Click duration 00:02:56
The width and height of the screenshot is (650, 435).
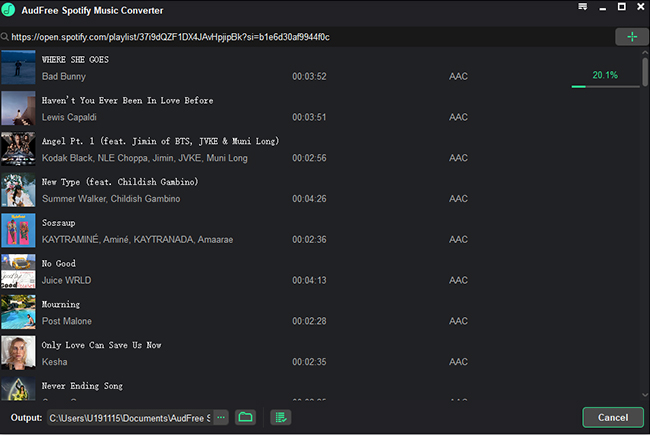tap(309, 158)
